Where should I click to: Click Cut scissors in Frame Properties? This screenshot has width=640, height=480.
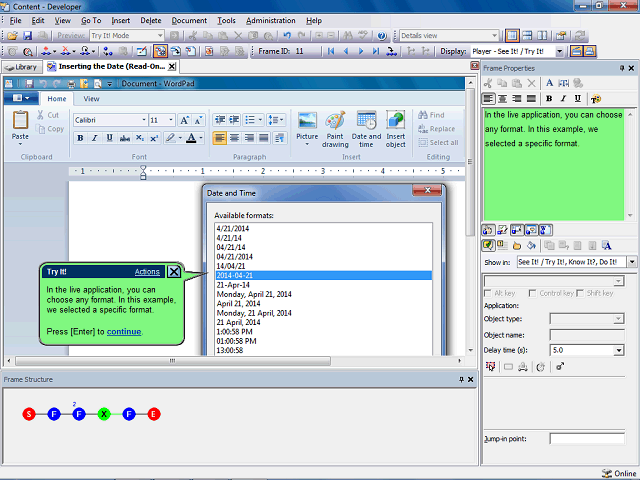point(488,83)
